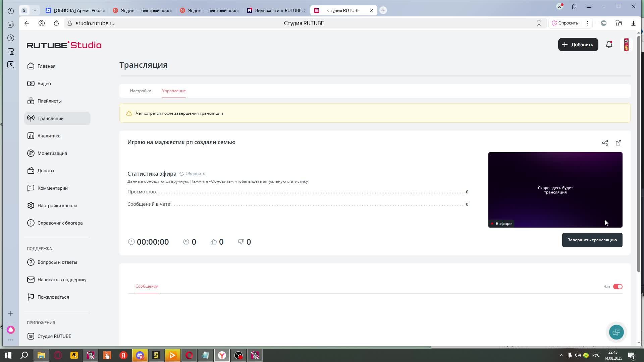This screenshot has width=644, height=362.
Task: Click the user avatar in header
Action: pos(626,45)
